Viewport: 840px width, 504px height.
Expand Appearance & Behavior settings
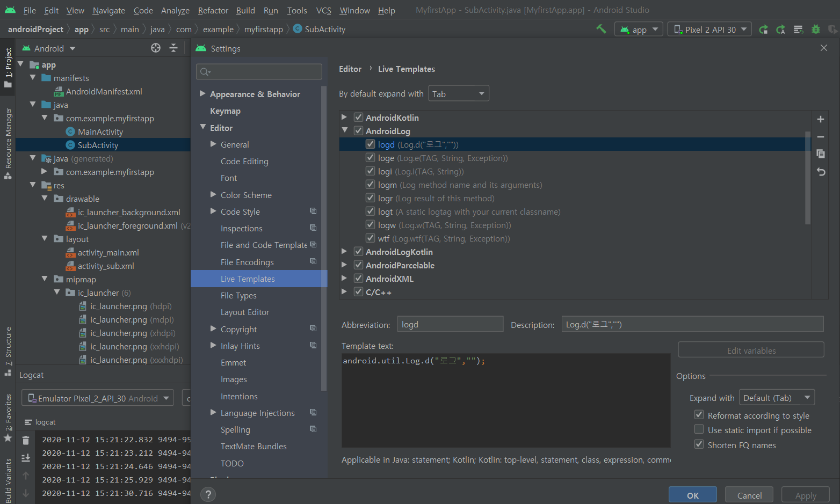tap(202, 93)
